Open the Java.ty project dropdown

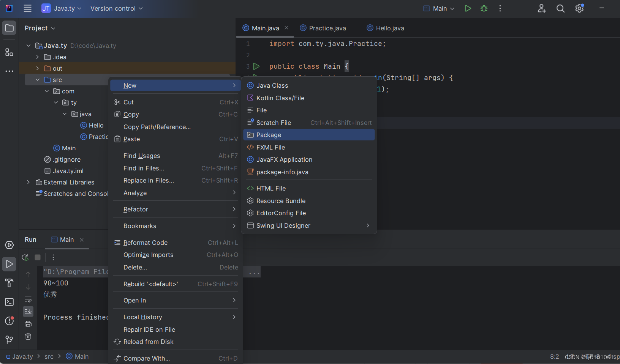62,8
